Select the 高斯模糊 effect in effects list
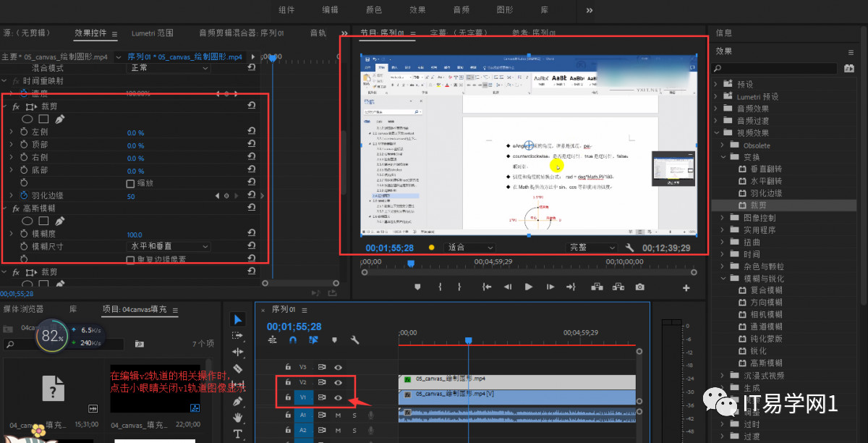 [x=766, y=363]
